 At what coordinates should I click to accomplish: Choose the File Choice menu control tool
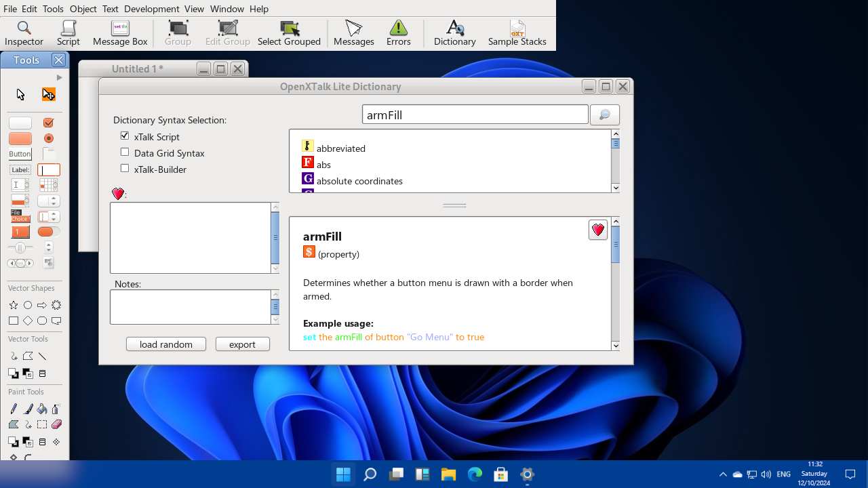click(20, 216)
